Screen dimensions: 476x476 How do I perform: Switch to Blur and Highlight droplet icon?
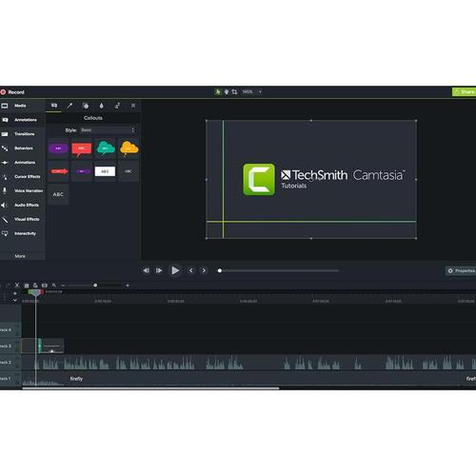coord(102,106)
